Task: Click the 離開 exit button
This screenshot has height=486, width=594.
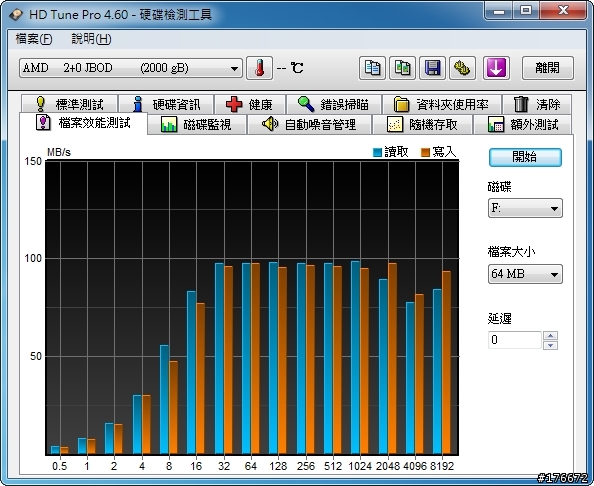Action: (x=547, y=68)
